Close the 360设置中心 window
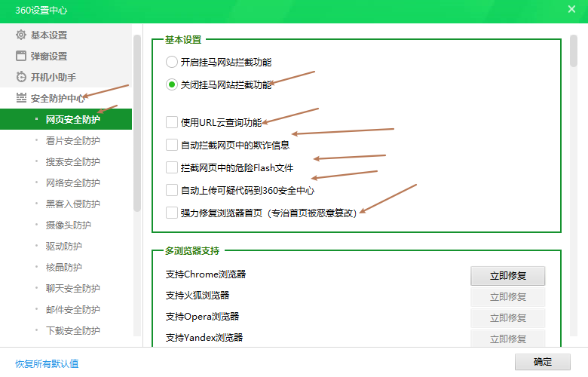The image size is (588, 377). point(571,9)
